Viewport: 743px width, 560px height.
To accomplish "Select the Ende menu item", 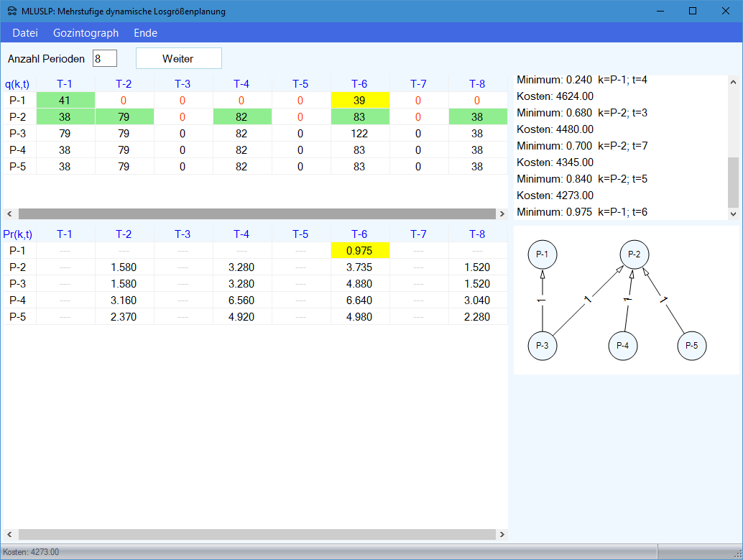I will pos(145,33).
